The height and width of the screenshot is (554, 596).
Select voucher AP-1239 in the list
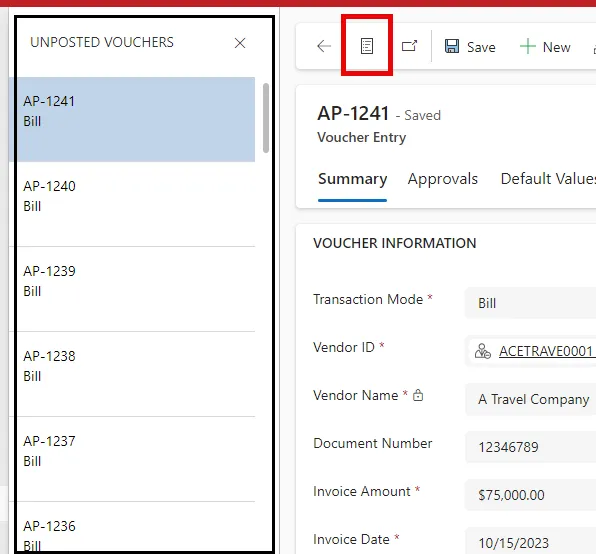[132, 289]
